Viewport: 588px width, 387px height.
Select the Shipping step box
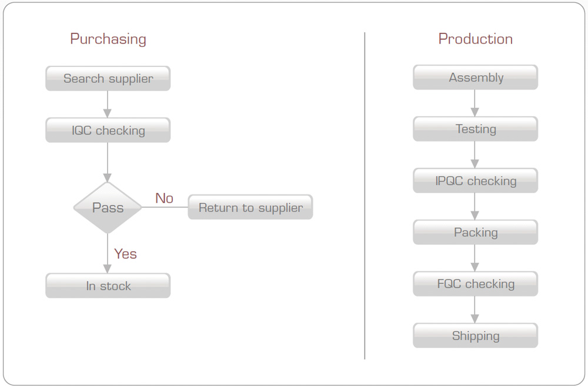475,336
